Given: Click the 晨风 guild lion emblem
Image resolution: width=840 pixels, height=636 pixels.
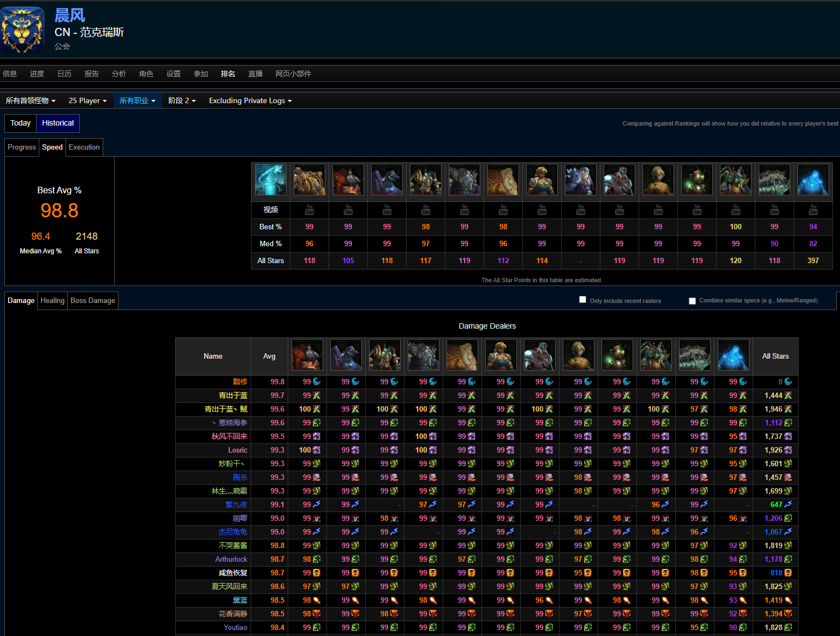Looking at the screenshot, I should point(22,30).
